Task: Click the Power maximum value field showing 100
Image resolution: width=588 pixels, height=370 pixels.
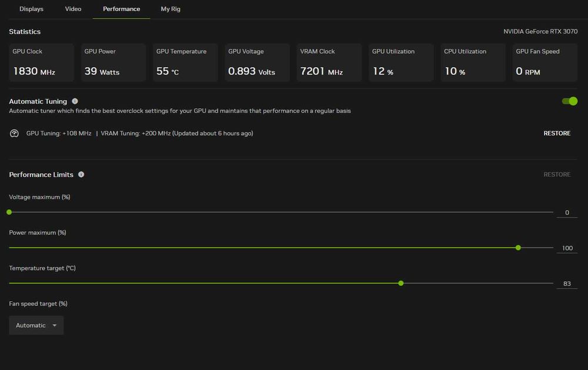Action: tap(567, 248)
